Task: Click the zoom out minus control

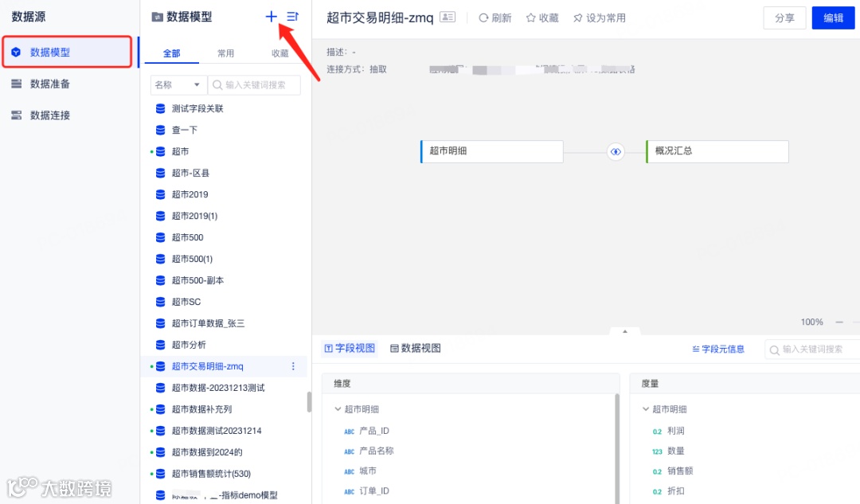Action: pos(839,322)
